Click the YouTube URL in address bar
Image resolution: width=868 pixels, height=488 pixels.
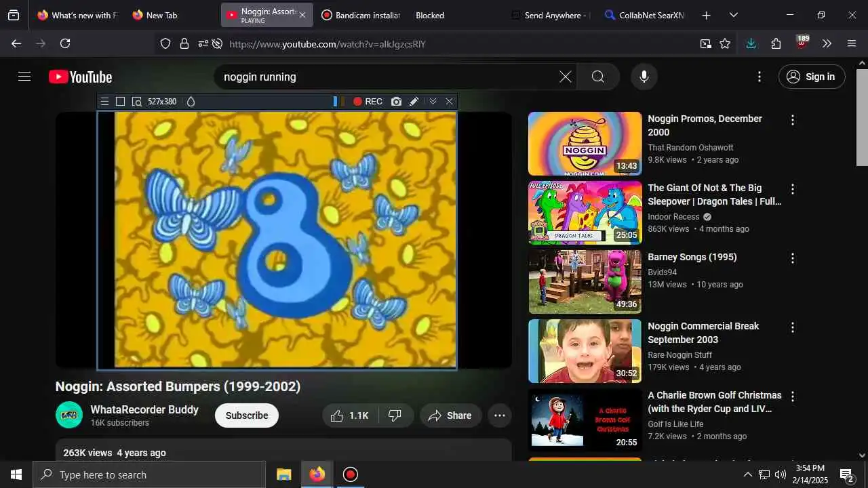click(328, 44)
